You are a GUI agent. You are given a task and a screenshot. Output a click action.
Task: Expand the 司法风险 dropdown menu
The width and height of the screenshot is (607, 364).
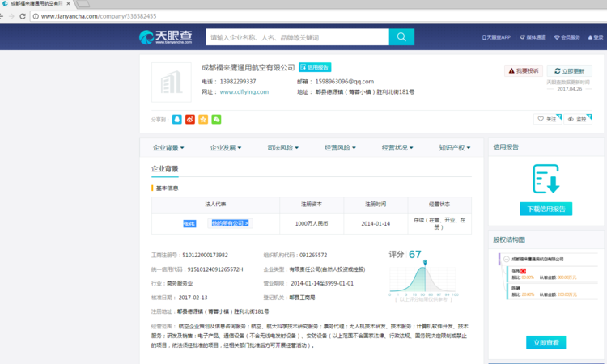(283, 148)
